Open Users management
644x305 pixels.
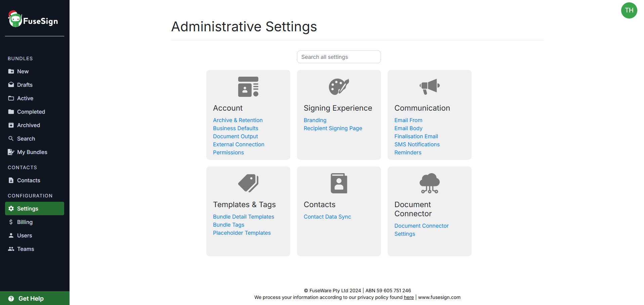click(35, 235)
